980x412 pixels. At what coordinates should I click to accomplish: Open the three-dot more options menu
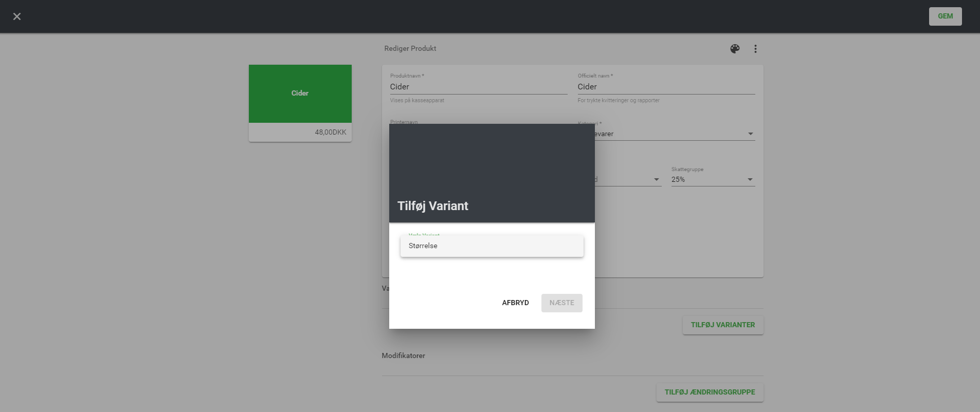pos(755,49)
